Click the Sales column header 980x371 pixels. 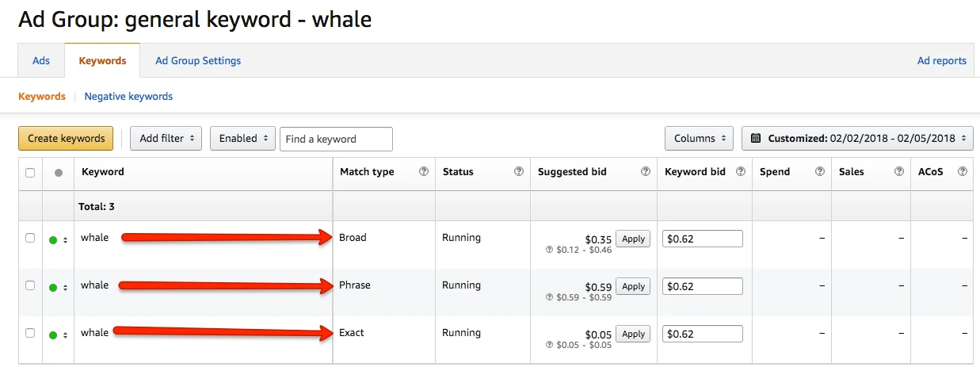(852, 171)
